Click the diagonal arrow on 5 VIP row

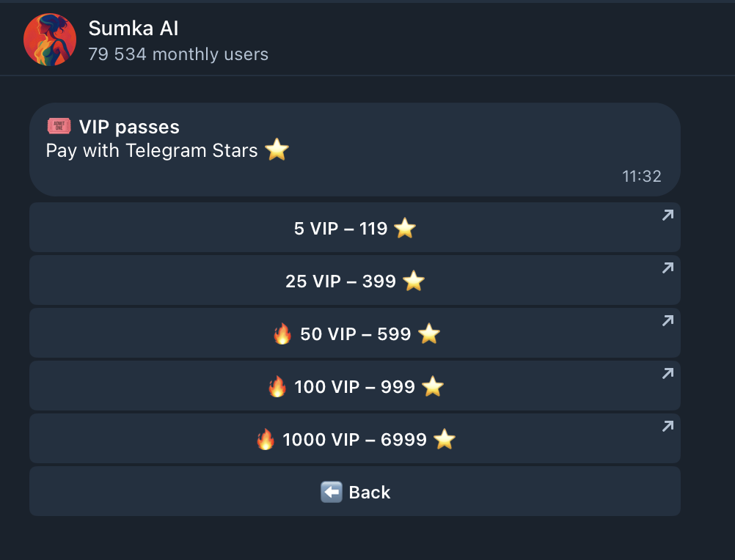click(667, 215)
